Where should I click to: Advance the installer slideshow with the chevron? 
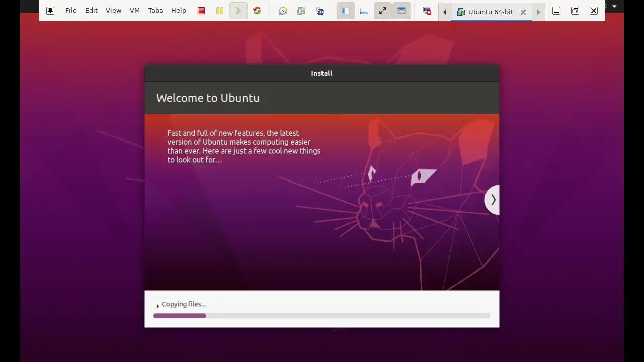[493, 200]
